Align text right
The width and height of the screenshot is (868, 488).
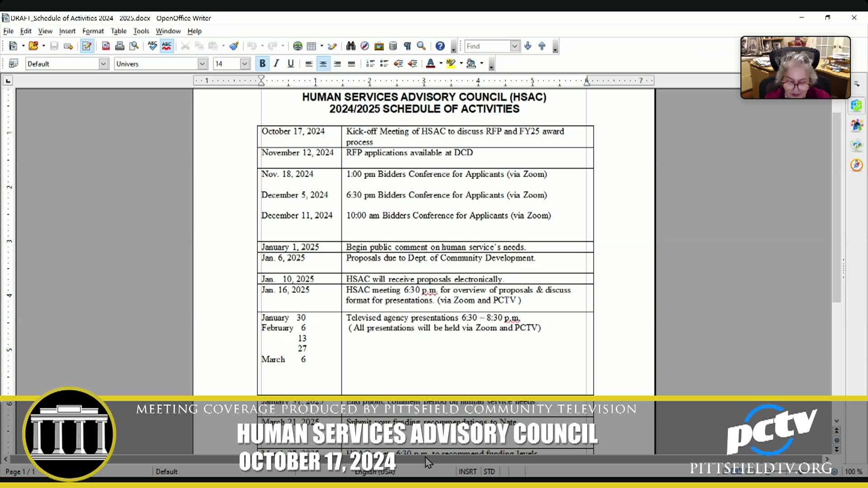pos(337,64)
